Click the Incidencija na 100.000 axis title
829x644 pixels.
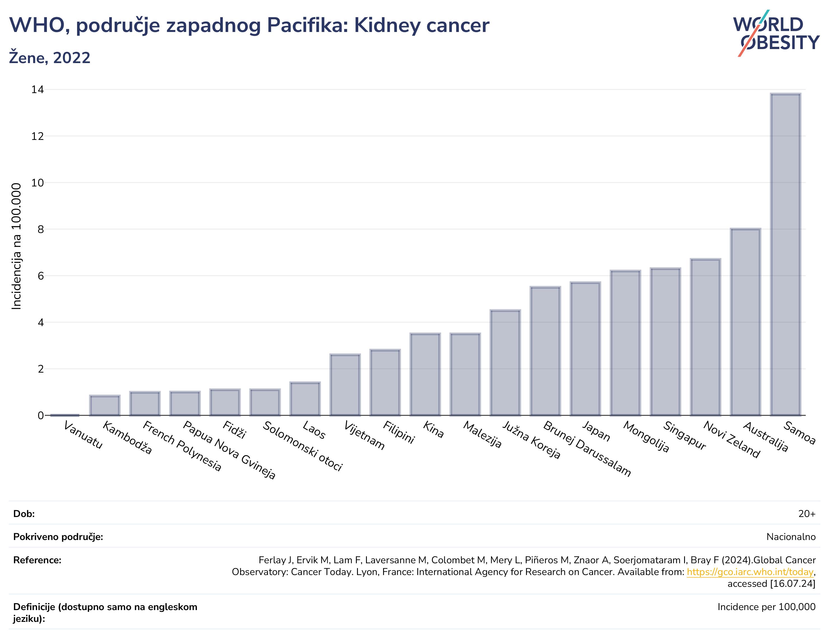tap(16, 246)
